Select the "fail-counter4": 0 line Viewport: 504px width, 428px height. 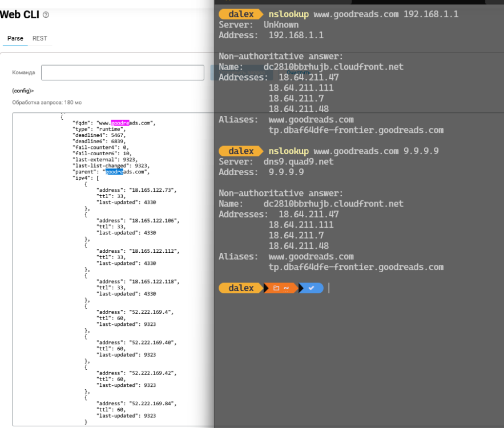point(100,147)
